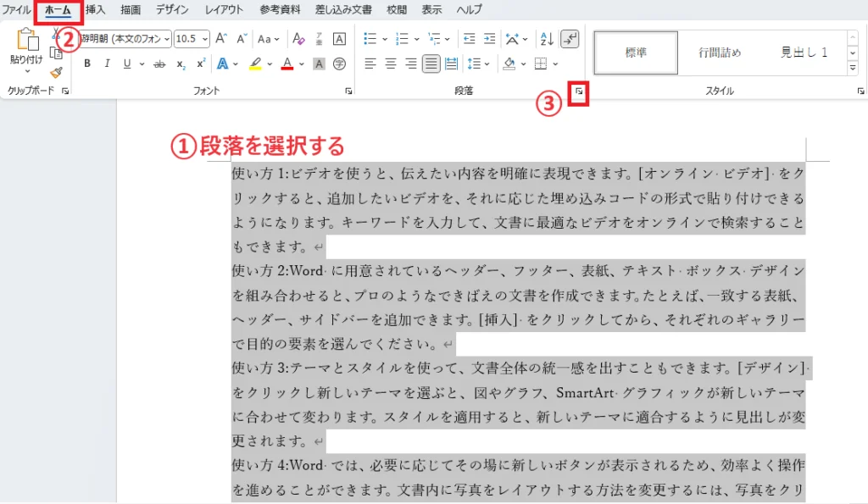The image size is (868, 504).
Task: Open the font name dropdown (游明朝)
Action: pyautogui.click(x=167, y=39)
